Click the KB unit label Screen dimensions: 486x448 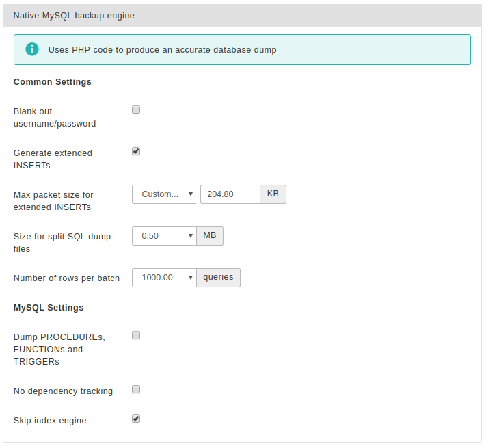tap(273, 194)
